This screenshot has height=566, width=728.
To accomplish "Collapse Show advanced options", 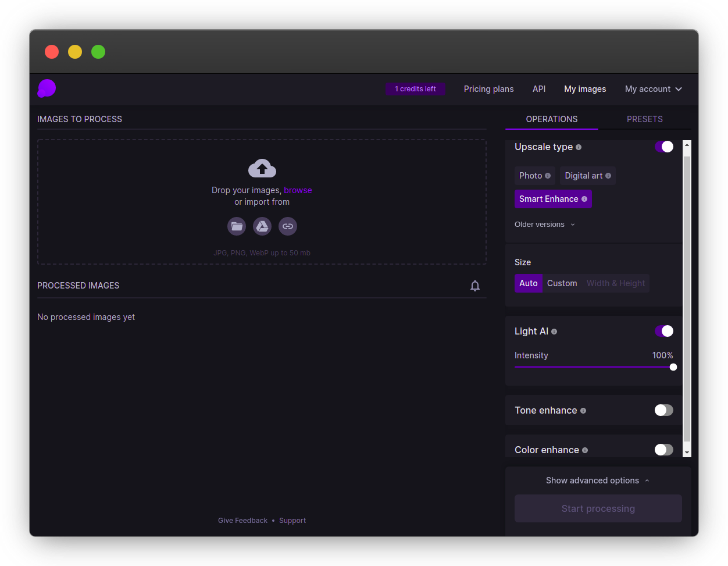I will (598, 480).
